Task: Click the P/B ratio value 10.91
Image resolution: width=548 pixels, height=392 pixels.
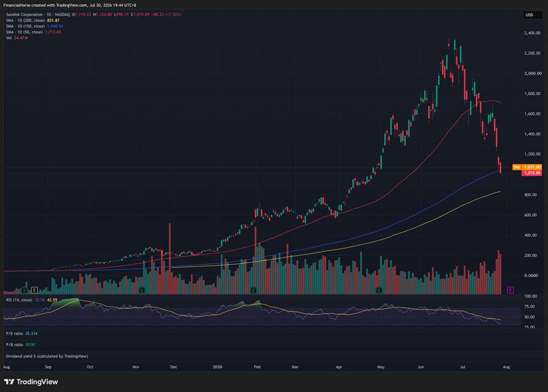Action: 30,345
